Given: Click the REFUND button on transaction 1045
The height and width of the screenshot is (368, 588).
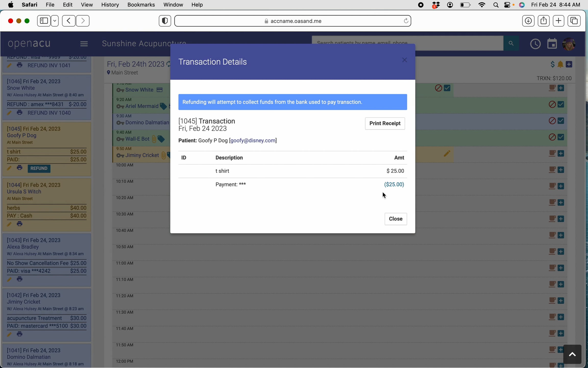Looking at the screenshot, I should 39,168.
